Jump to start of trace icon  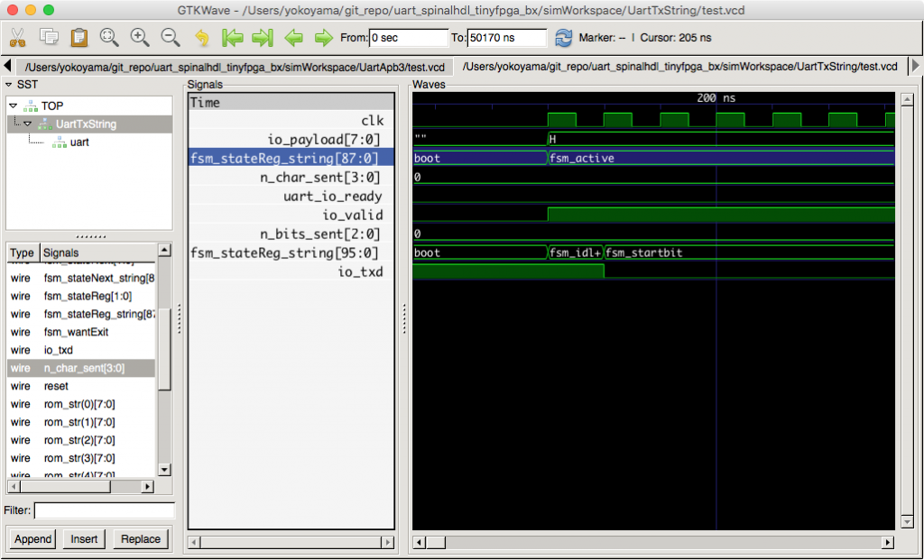coord(233,38)
